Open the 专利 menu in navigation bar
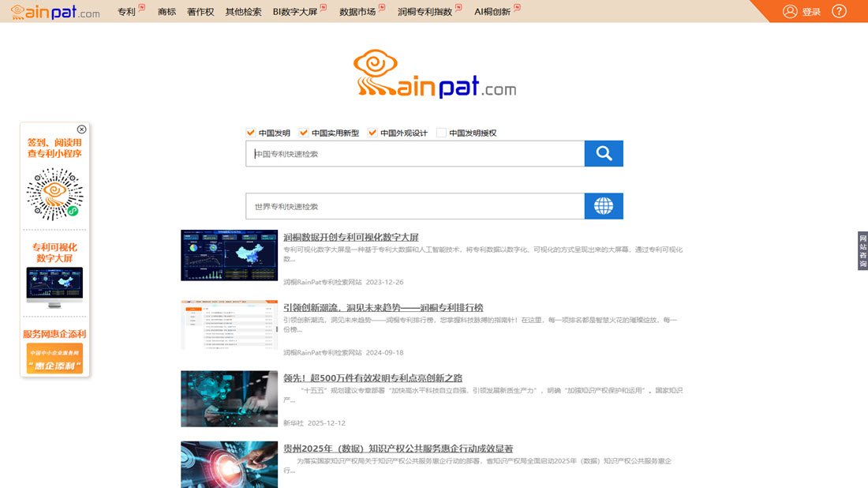Image resolution: width=868 pixels, height=488 pixels. point(126,12)
